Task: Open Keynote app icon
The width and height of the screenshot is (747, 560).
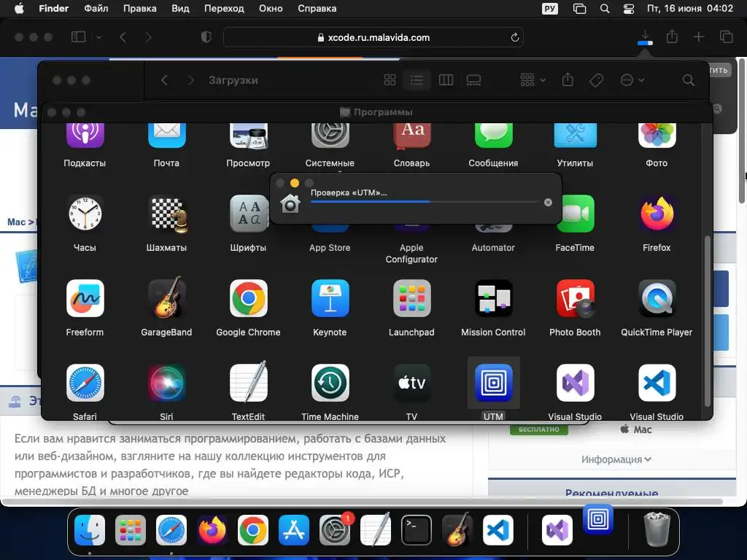Action: pos(330,298)
